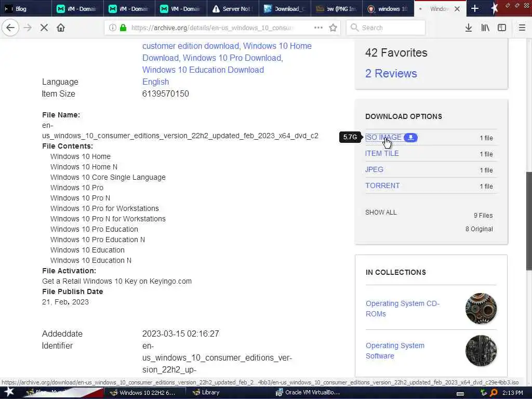Open the TORRENT download link

[382, 185]
